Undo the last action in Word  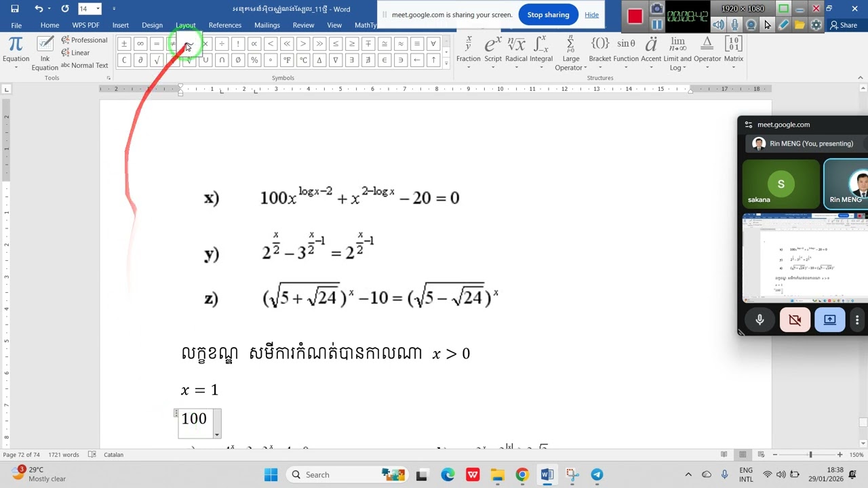39,9
